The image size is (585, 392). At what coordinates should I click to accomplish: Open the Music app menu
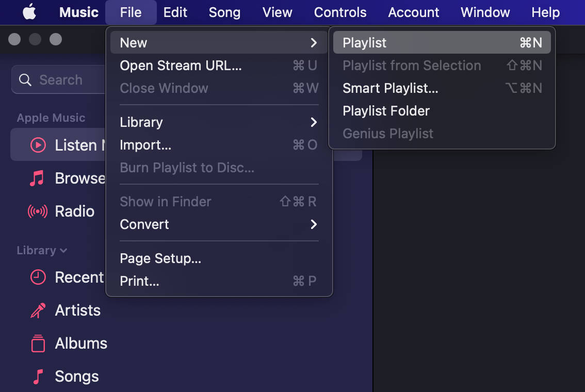click(x=79, y=12)
